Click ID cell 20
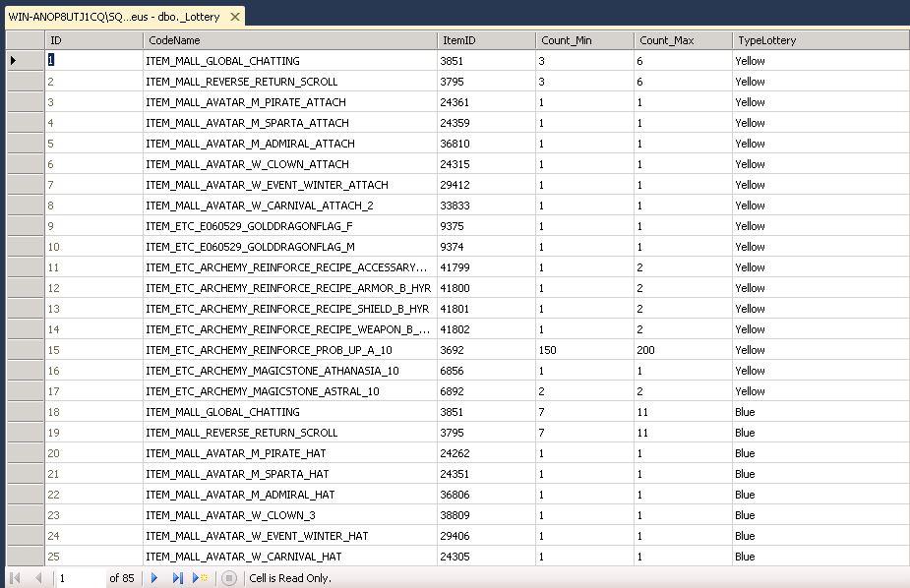This screenshot has width=910, height=588. point(93,453)
